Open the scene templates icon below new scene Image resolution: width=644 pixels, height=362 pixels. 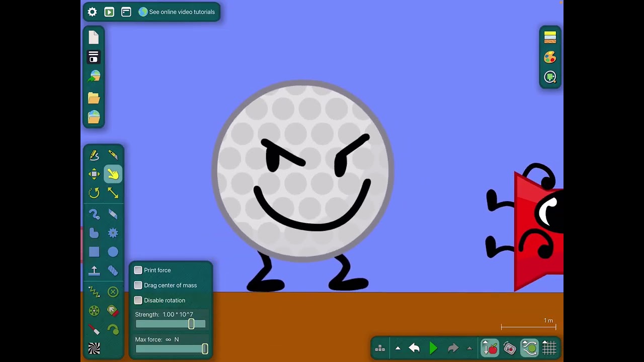coord(94,57)
